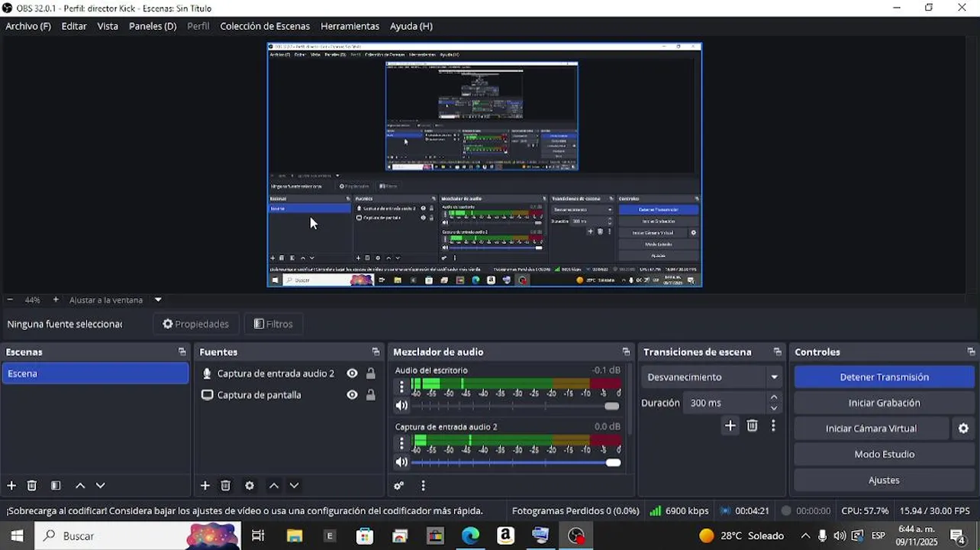The image size is (980, 550).
Task: Toggle lock on Captura de entrada audio 2
Action: point(370,374)
